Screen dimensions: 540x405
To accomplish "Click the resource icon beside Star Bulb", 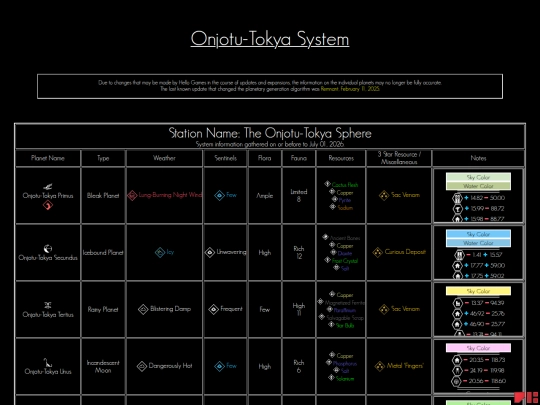I will 331,324.
